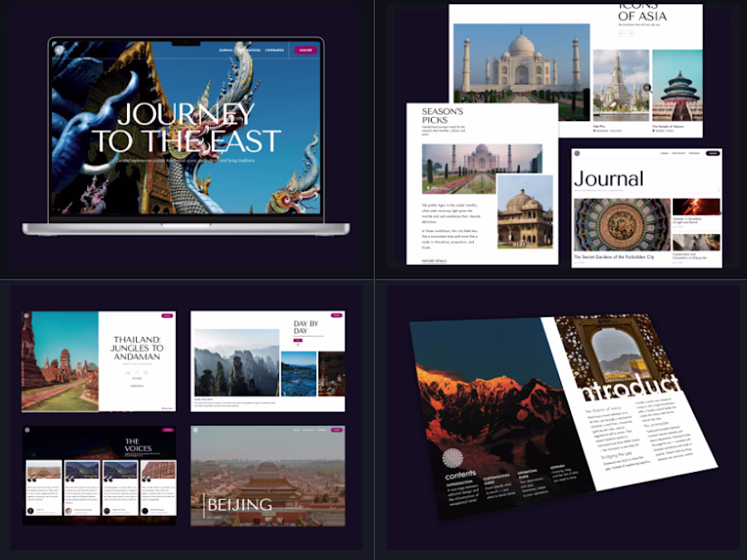Open the Itineraries nav link on the laptop mockup
The height and width of the screenshot is (560, 747).
[x=275, y=50]
